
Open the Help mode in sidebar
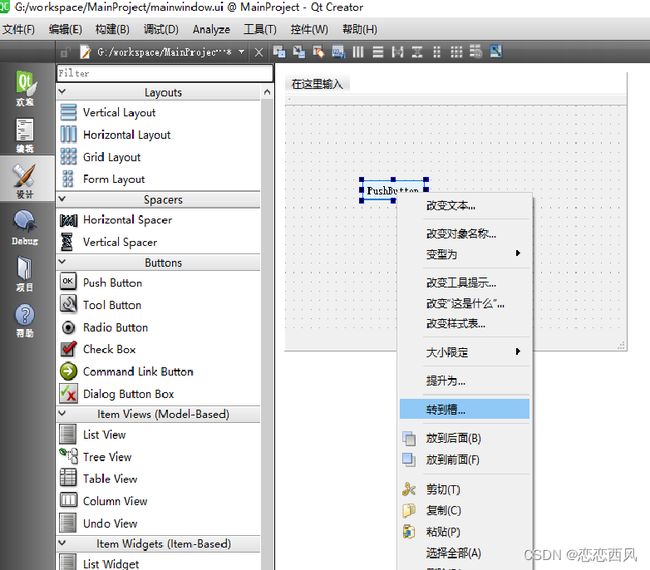point(25,320)
